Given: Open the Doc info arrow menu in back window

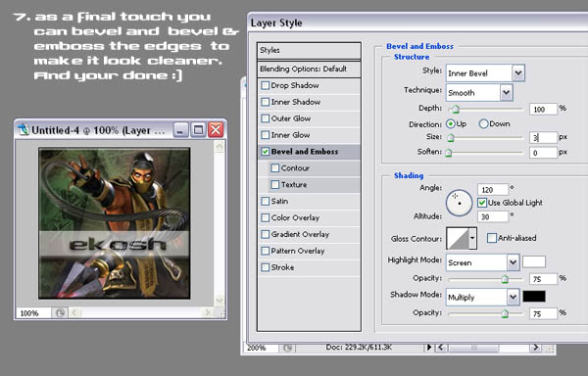Looking at the screenshot, I should pos(429,348).
